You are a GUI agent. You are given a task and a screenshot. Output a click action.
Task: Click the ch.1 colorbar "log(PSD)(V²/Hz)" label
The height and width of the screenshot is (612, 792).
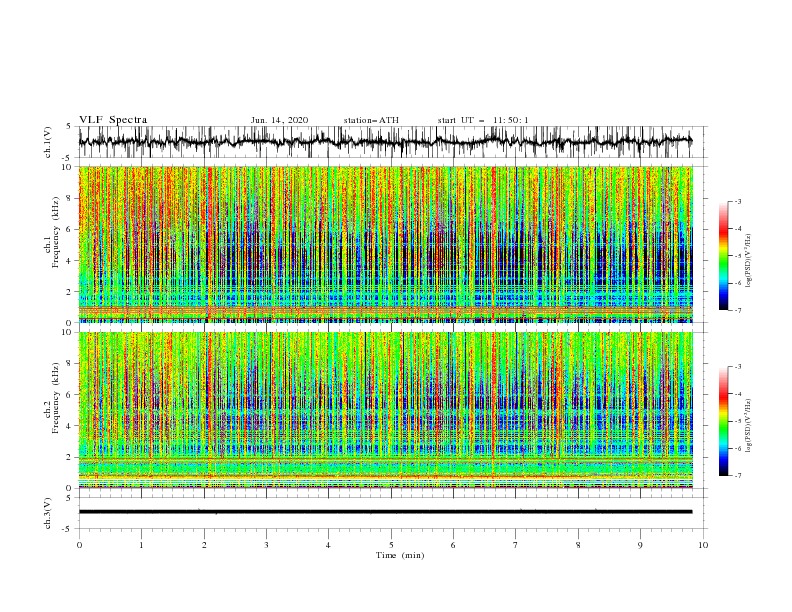[749, 261]
